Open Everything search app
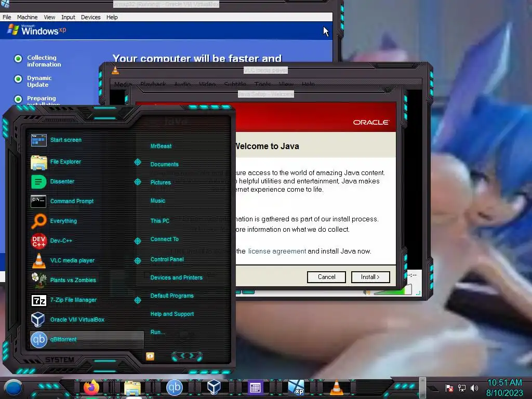The width and height of the screenshot is (532, 399). pos(87,221)
